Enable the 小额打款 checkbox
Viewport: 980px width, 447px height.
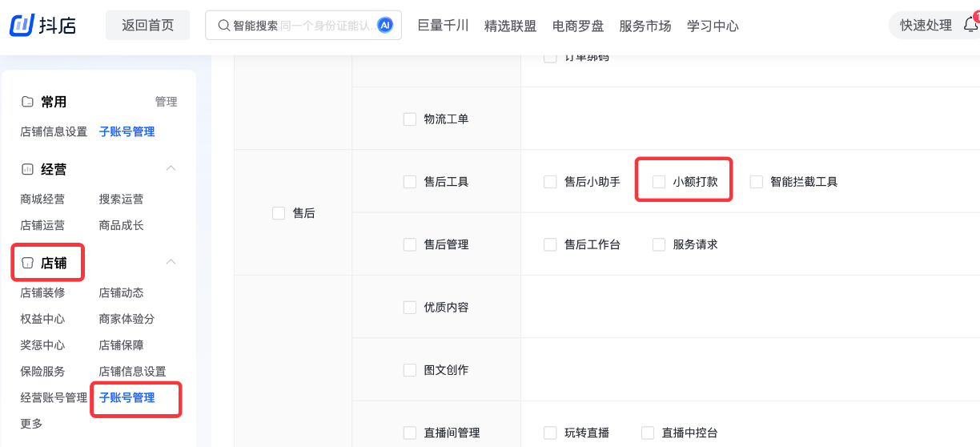click(x=659, y=182)
